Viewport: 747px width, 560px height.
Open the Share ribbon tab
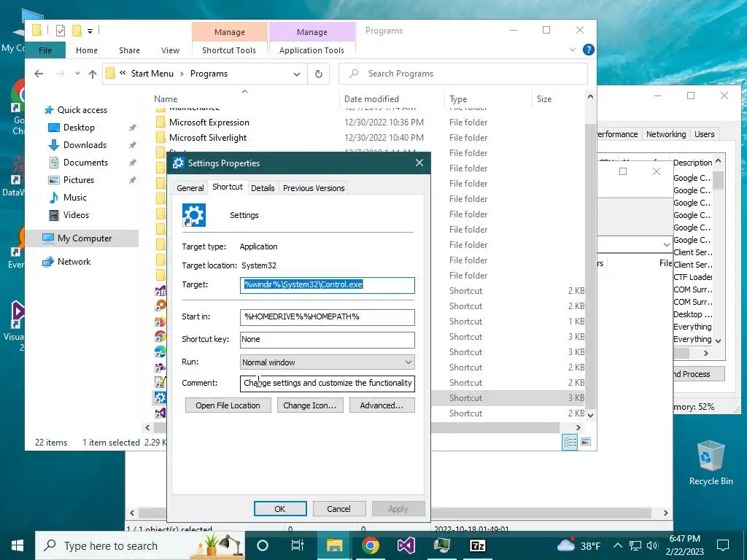coord(130,50)
